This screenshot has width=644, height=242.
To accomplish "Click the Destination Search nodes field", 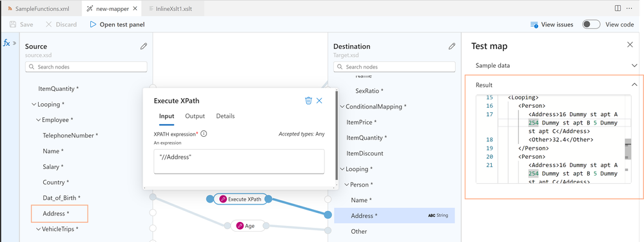I will click(x=395, y=66).
